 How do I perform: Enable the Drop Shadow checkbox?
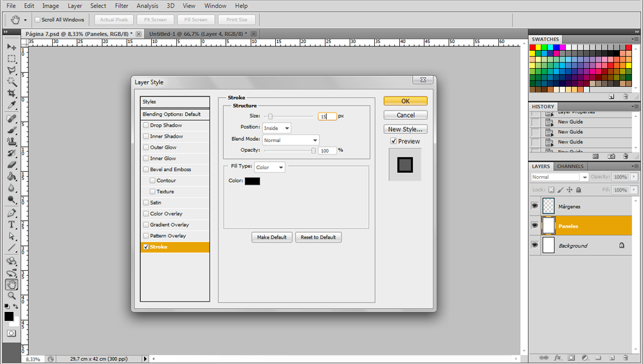pyautogui.click(x=146, y=125)
